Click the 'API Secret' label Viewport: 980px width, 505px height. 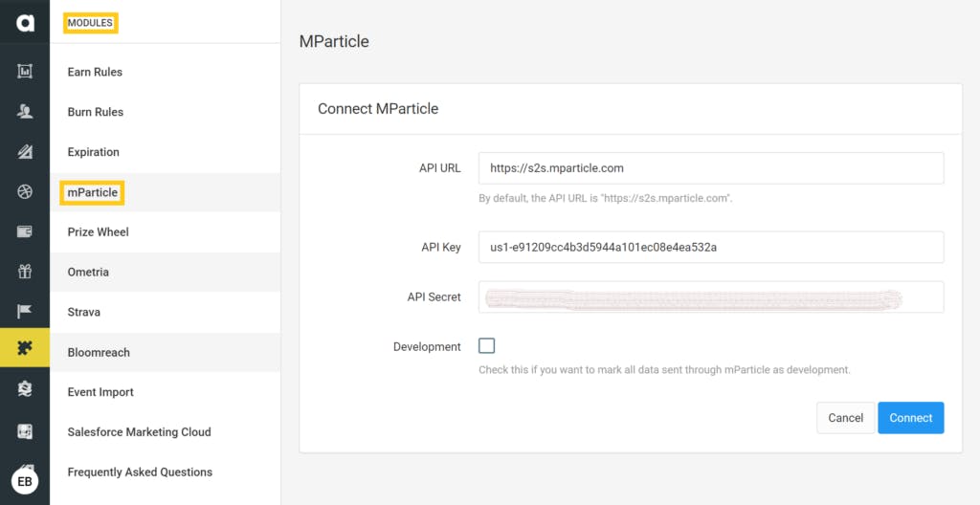(x=434, y=296)
